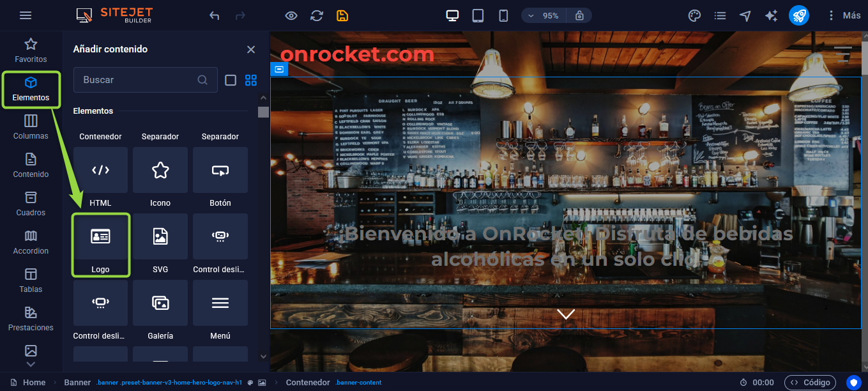Redo the last undone action

pyautogui.click(x=240, y=15)
